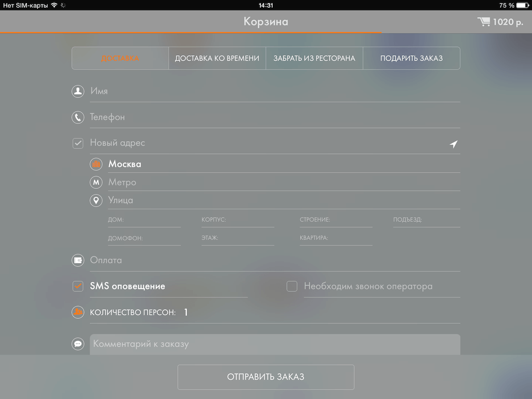Toggle the Новый адрес checkbox
Screen dimensions: 532x399
(x=78, y=143)
